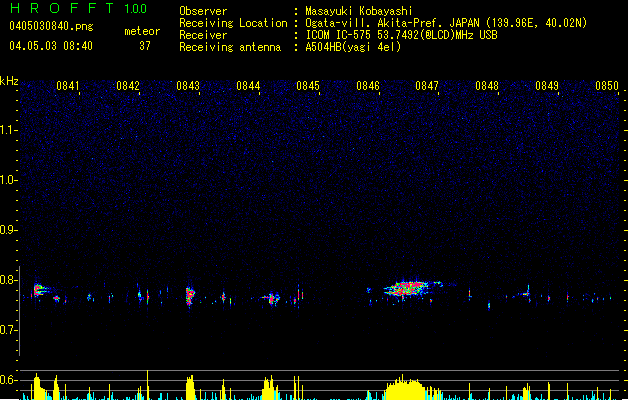Click location text Ogata-vill. Akita-Pref. JAPAN

(394, 23)
